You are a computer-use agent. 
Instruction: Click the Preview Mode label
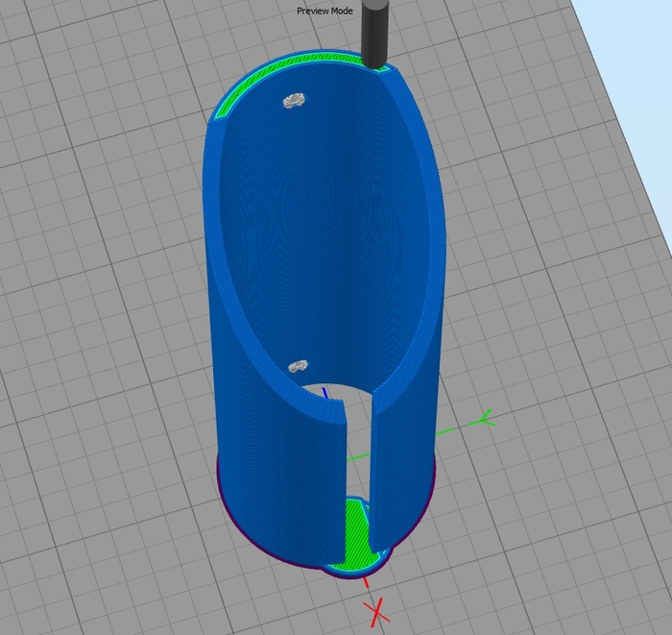(x=324, y=11)
